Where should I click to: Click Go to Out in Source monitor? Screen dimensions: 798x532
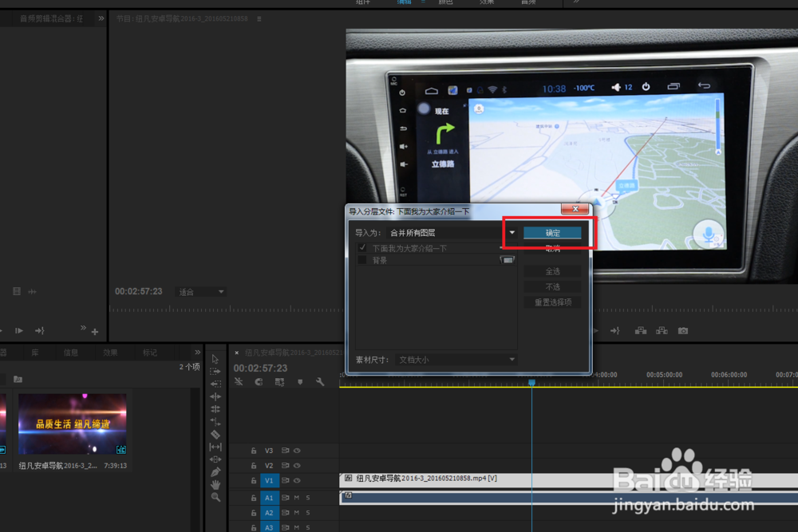(x=40, y=331)
